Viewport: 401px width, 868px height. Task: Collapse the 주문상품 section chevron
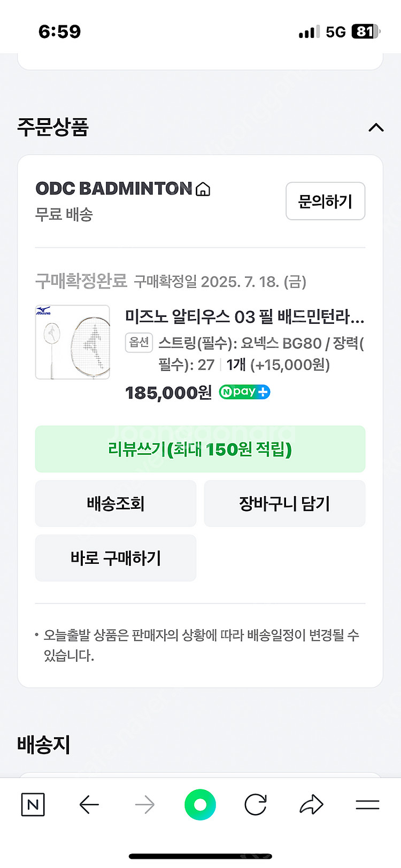(x=376, y=127)
